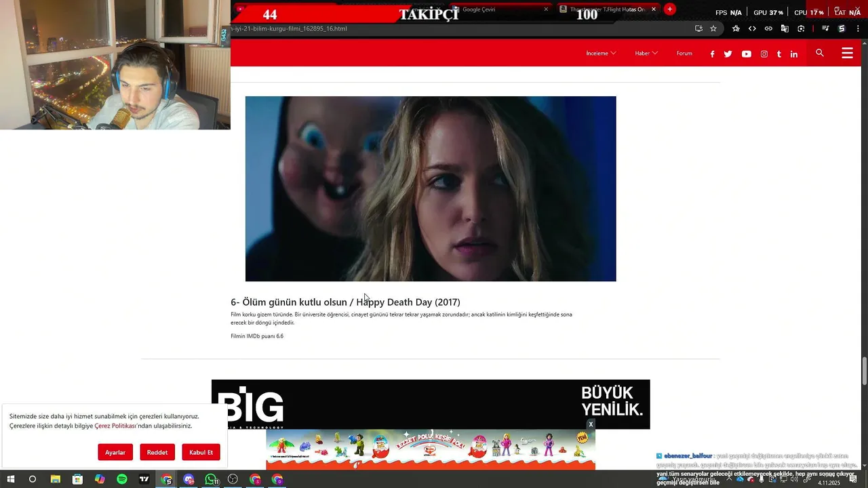Open the media control playlist icon
The height and width of the screenshot is (488, 868).
point(825,28)
